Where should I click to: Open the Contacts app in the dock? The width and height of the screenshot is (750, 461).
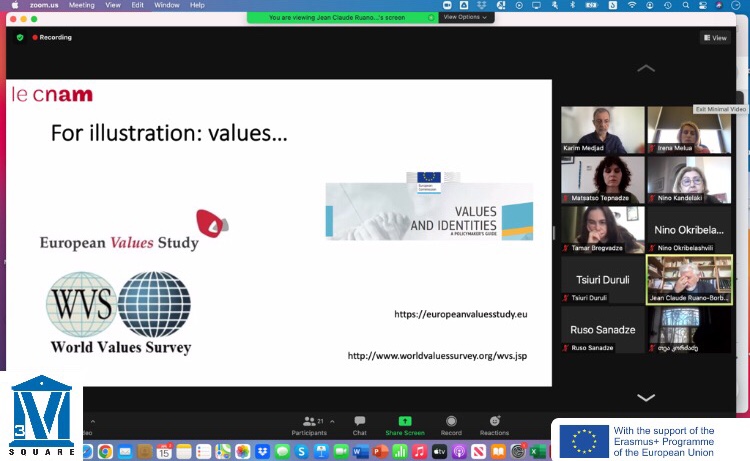point(144,451)
